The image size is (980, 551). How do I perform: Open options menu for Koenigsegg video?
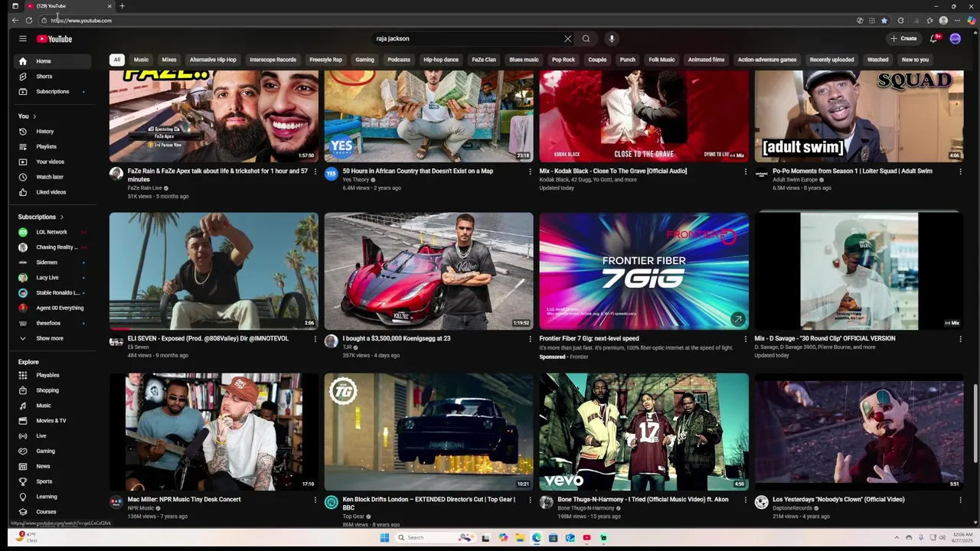pos(530,338)
